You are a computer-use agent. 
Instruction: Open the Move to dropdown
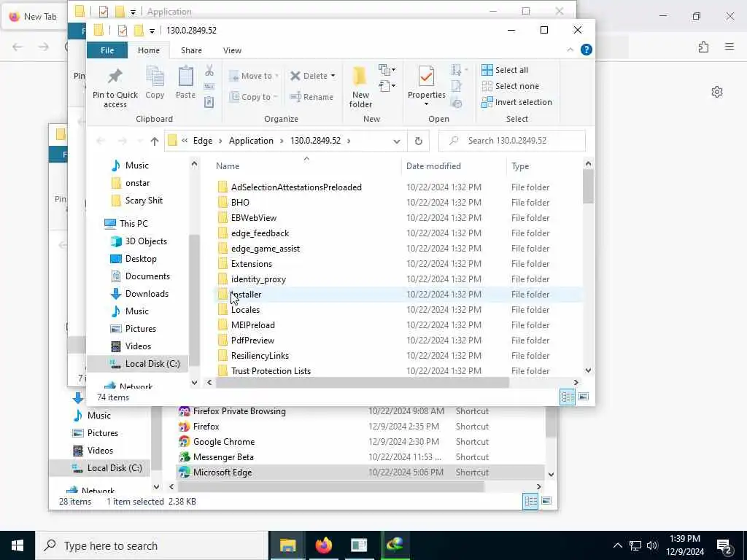[x=254, y=76]
